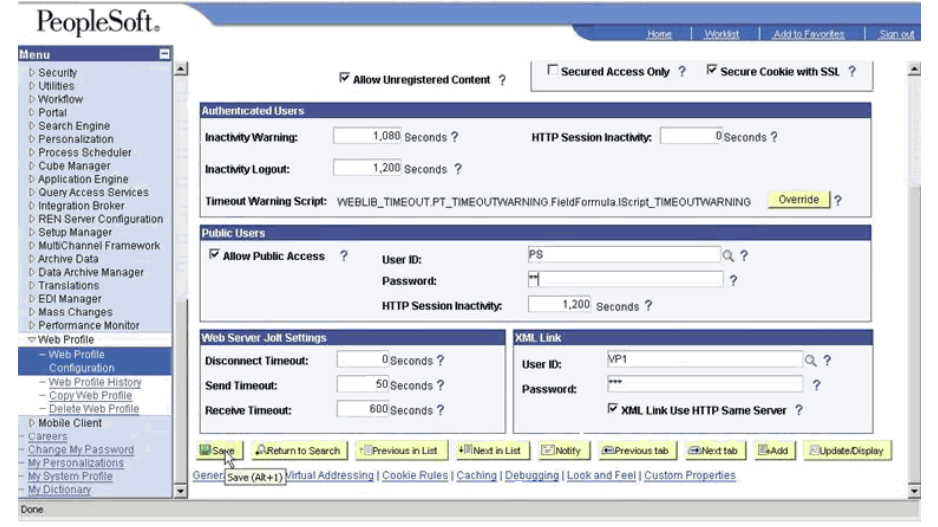
Task: Click Add to Favorites link
Action: click(808, 34)
